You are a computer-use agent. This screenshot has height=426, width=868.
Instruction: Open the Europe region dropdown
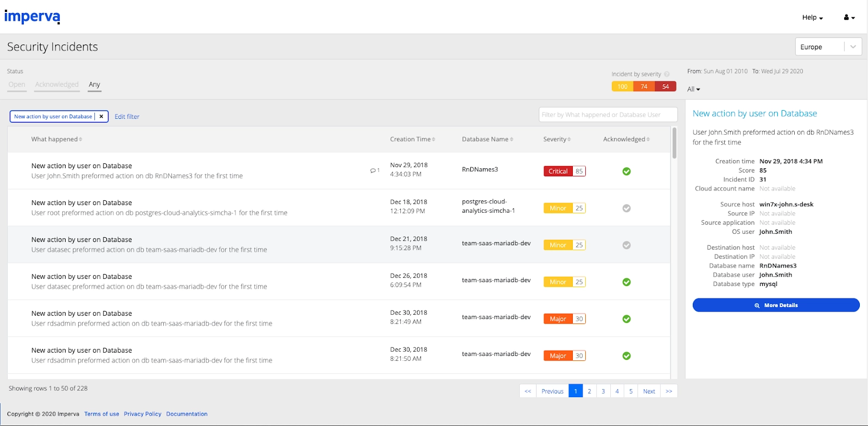pyautogui.click(x=828, y=47)
